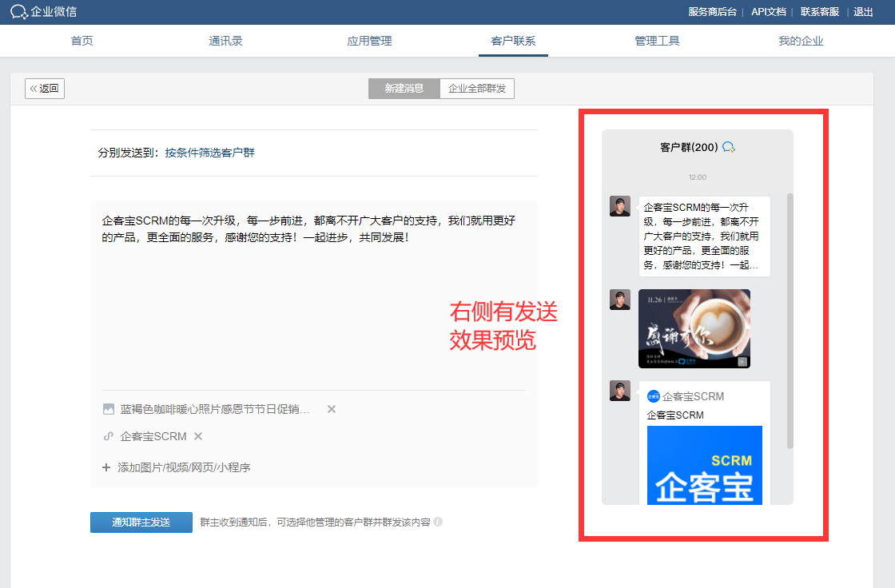
Task: Remove the 蓝褐色咖啡 image attachment
Action: 331,409
